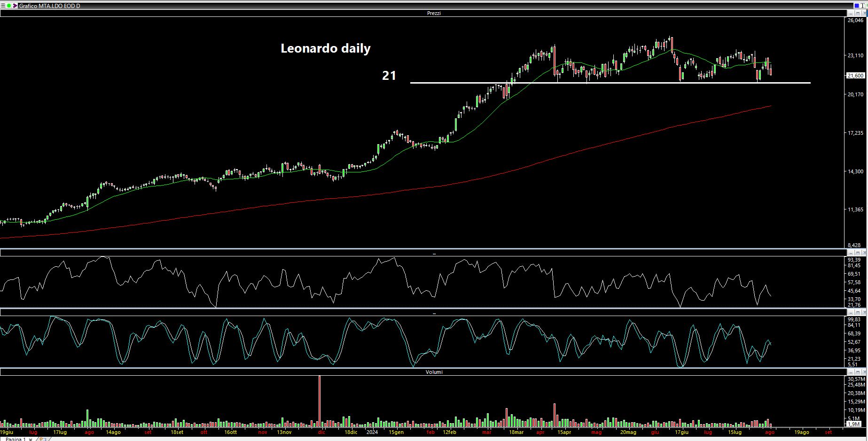Viewport: 868px width, 441px height.
Task: Click the 23,110 price axis value
Action: tap(855, 55)
